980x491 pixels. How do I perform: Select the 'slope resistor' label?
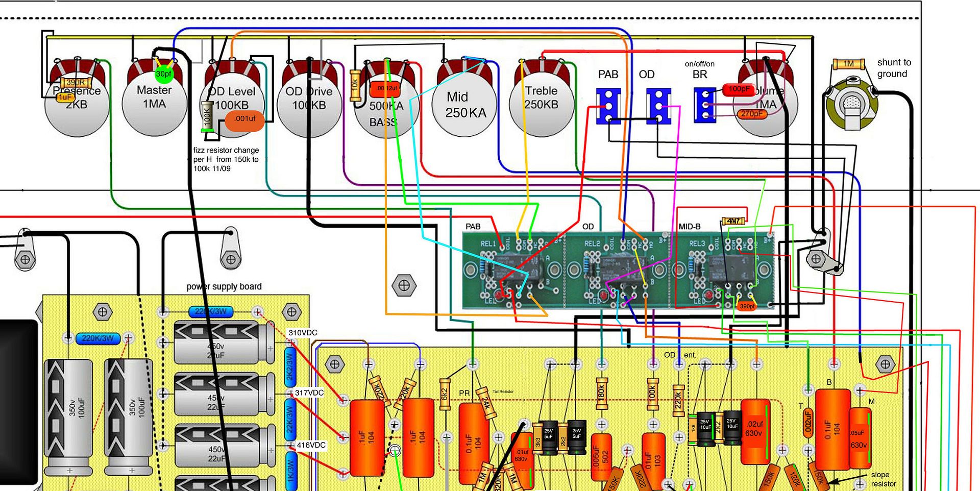[883, 479]
